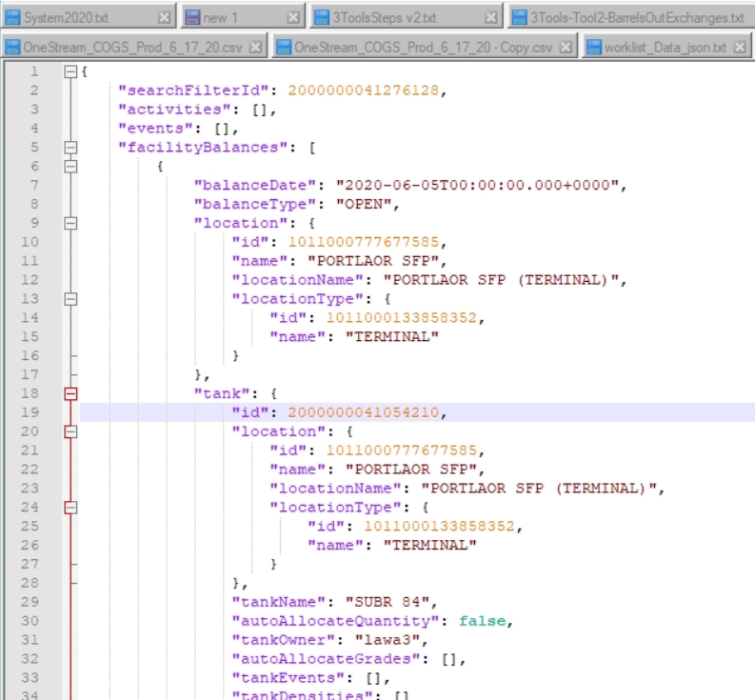Screen dimensions: 755x700
Task: Click the disk icon on worklist_Data_json.txt tab
Action: pos(594,48)
